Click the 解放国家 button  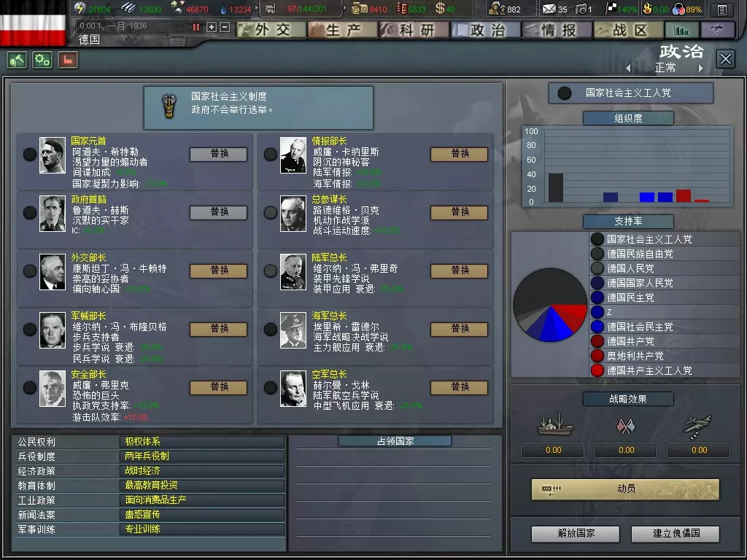(x=576, y=534)
